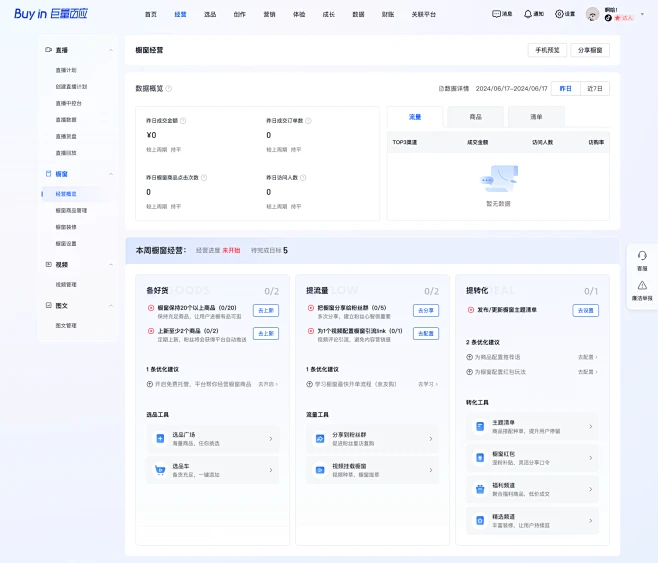Click the 视频挂载橱窗 video icon
Image resolution: width=658 pixels, height=563 pixels.
click(x=320, y=470)
